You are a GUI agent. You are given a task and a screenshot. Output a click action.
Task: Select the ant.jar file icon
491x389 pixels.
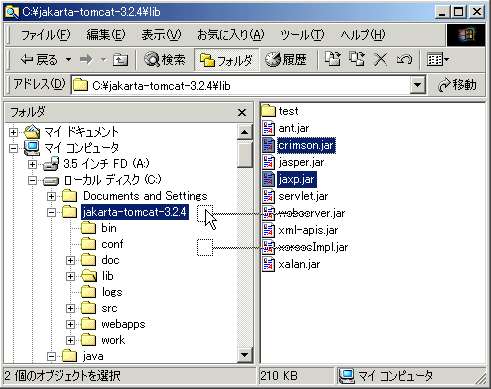(268, 128)
